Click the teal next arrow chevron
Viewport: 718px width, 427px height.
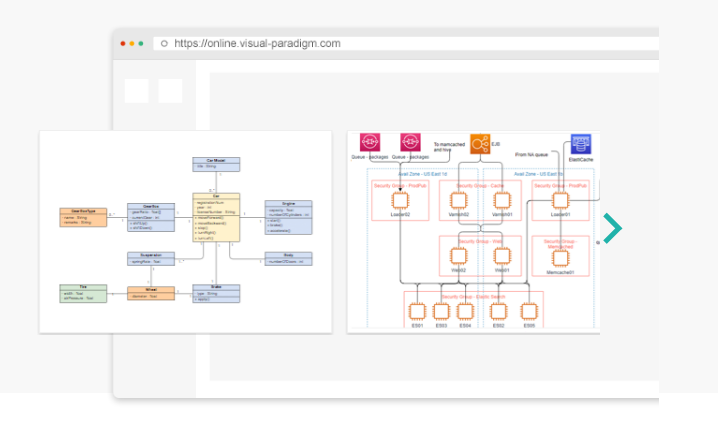click(612, 228)
